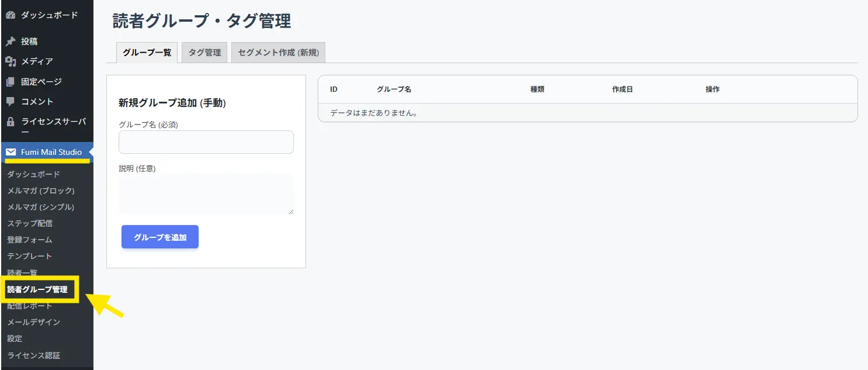Switch to the タグ管理 tab

(x=204, y=53)
